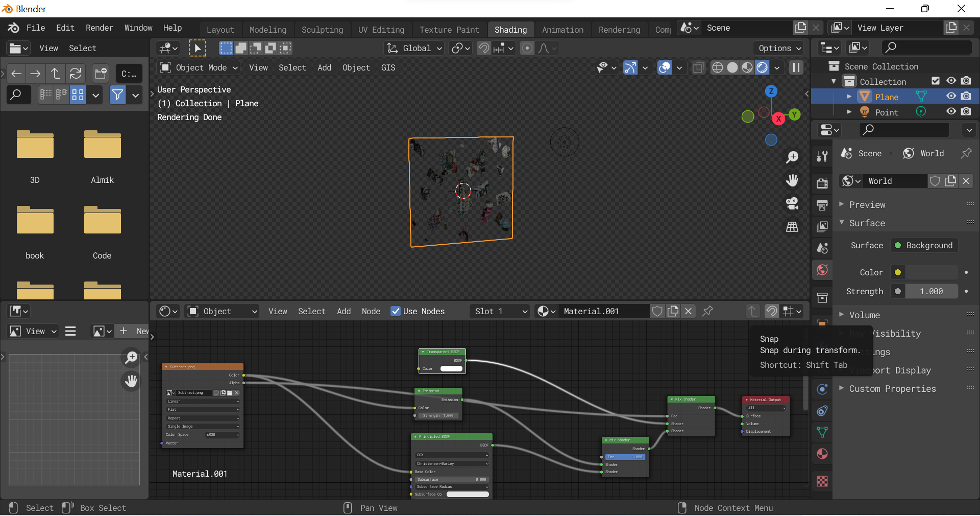Open the node editor Add menu
The image size is (980, 516).
pyautogui.click(x=344, y=311)
